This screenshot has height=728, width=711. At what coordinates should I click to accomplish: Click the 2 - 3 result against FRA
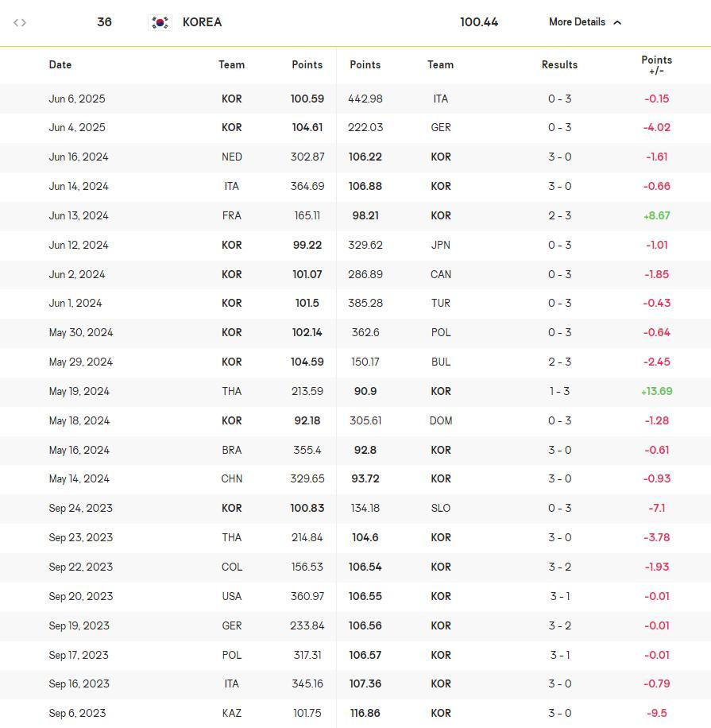pyautogui.click(x=559, y=215)
